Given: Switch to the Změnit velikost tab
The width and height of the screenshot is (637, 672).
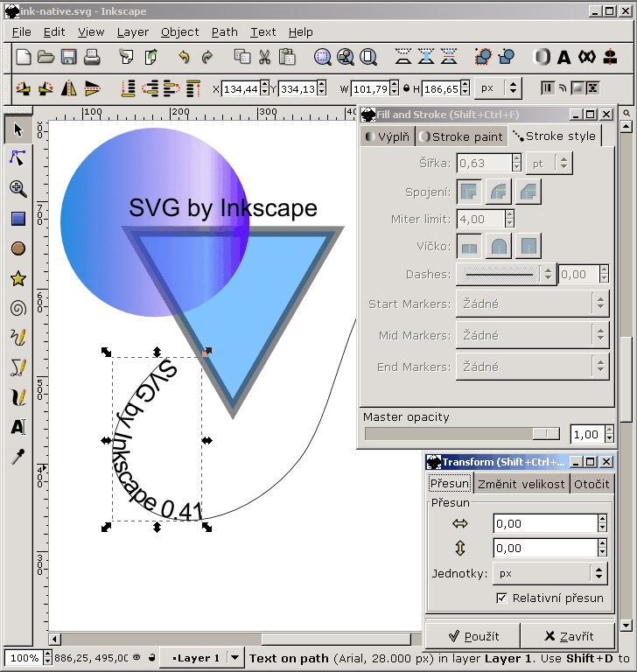Looking at the screenshot, I should pyautogui.click(x=521, y=484).
